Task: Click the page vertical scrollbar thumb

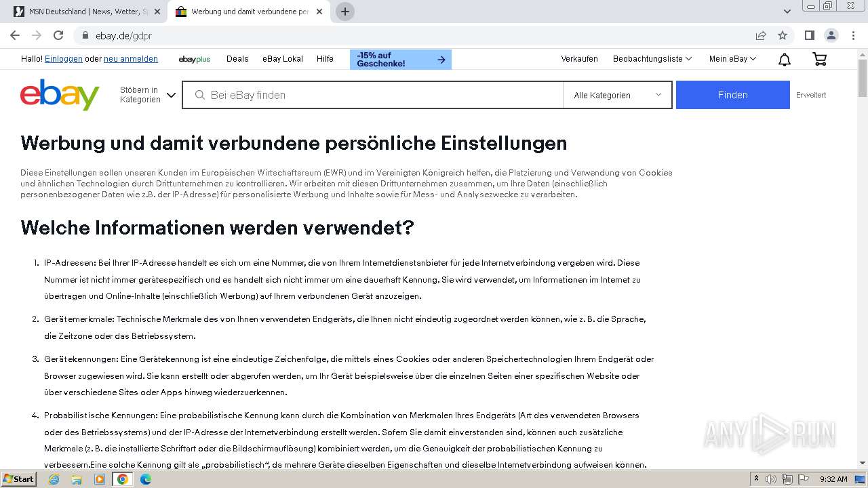Action: click(x=863, y=78)
